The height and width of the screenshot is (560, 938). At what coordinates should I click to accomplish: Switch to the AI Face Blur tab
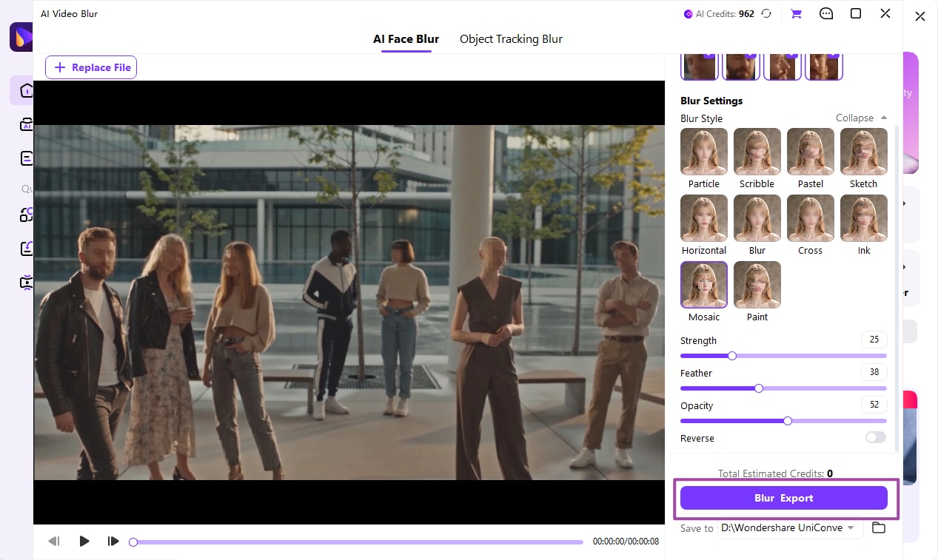point(406,39)
